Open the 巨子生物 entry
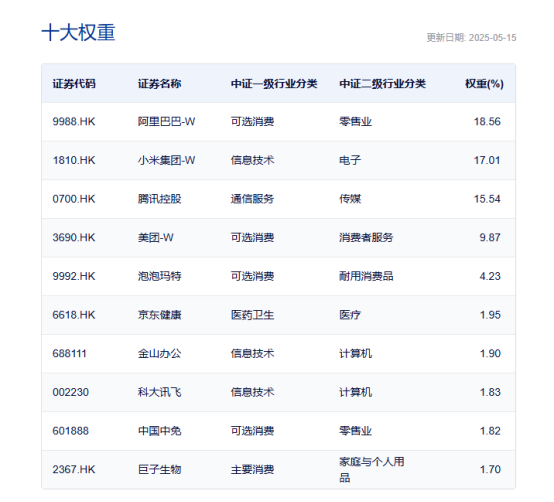The height and width of the screenshot is (502, 554). (x=159, y=469)
